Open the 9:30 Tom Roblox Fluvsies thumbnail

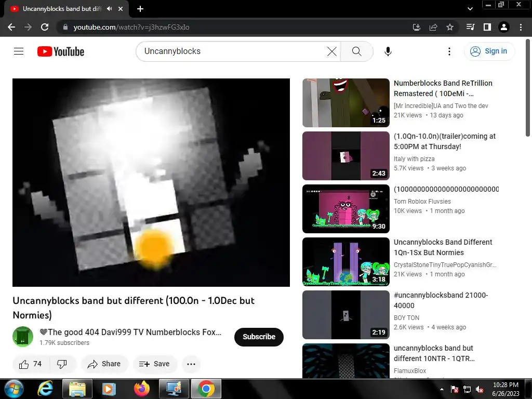tap(345, 209)
